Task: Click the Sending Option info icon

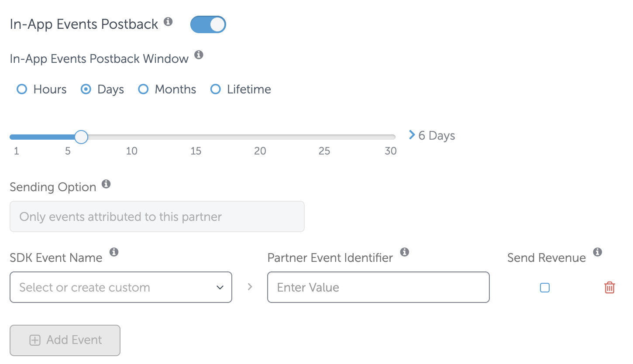Action: pos(106,184)
